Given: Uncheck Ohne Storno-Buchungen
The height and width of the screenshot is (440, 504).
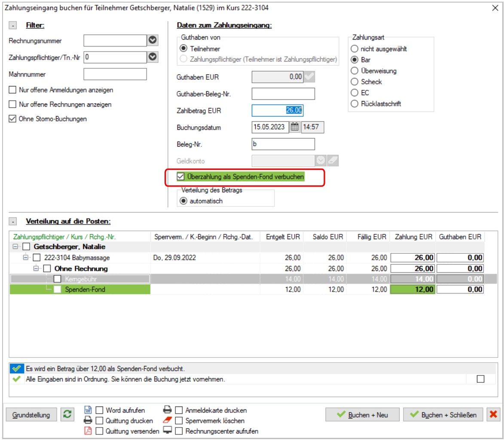Looking at the screenshot, I should coord(12,119).
